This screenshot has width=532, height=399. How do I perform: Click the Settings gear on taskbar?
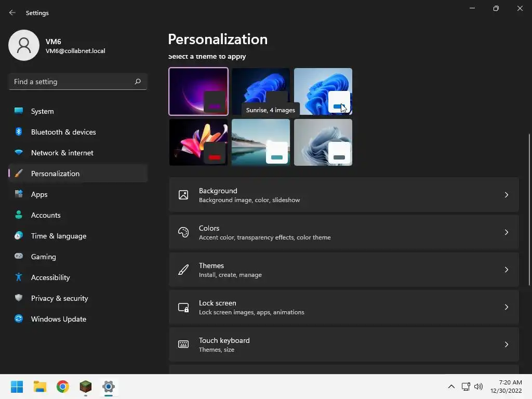tap(109, 387)
